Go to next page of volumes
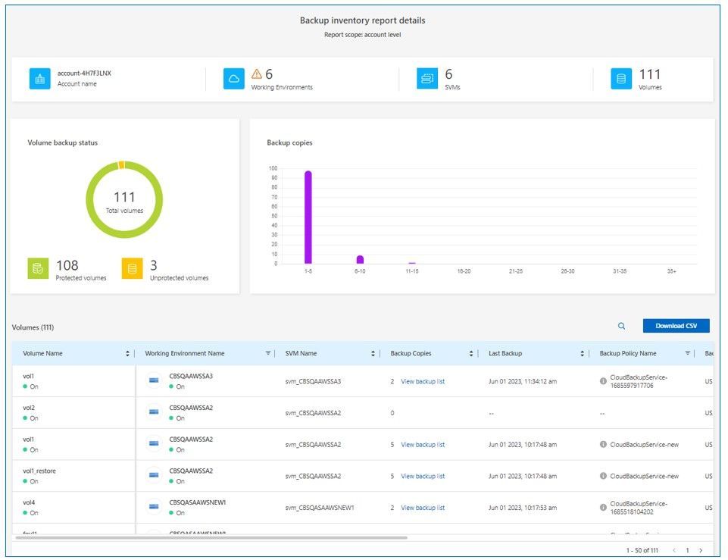Viewport: 728px width, 560px height. [701, 550]
